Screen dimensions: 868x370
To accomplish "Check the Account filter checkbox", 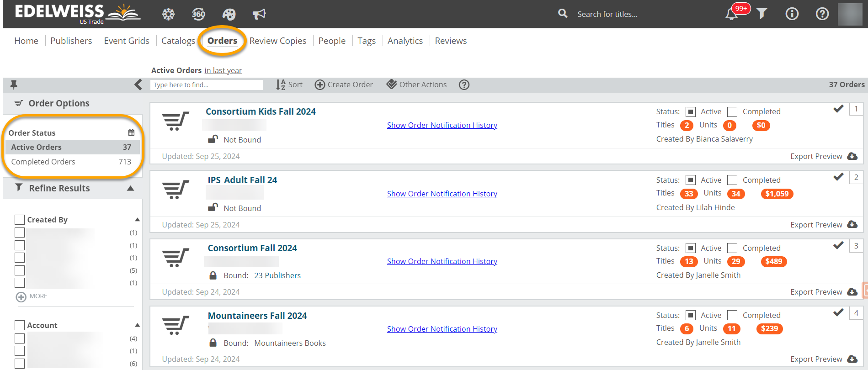I will click(20, 325).
